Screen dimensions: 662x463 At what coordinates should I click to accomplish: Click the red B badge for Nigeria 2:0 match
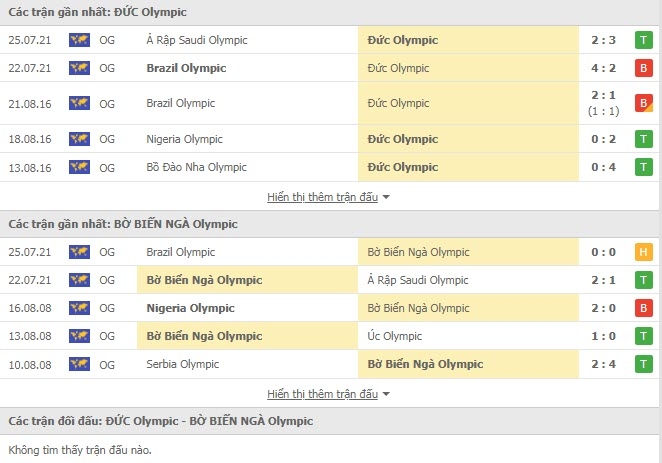(x=643, y=308)
